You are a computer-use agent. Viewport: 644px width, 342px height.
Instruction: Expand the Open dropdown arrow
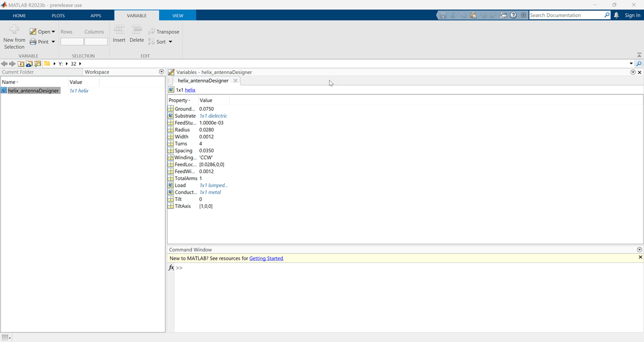click(x=53, y=32)
